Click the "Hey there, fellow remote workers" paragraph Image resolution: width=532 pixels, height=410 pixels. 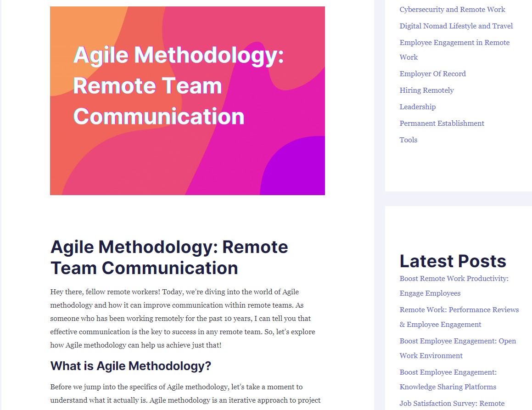click(182, 318)
